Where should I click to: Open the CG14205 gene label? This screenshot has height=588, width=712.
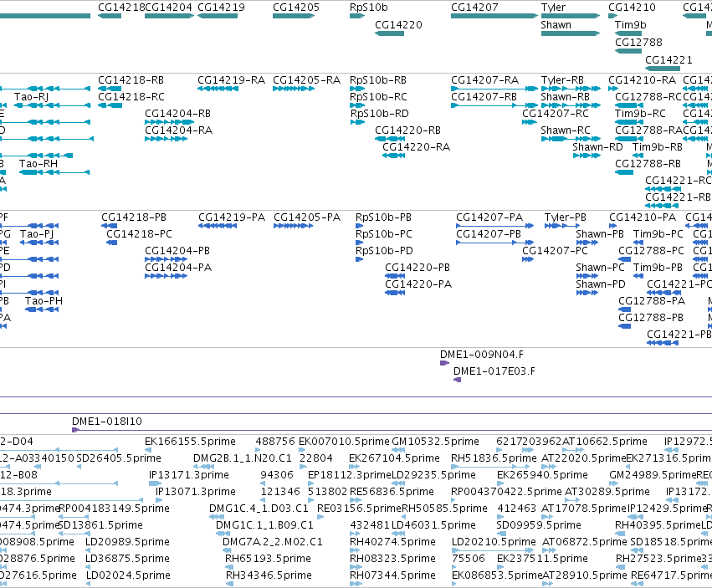click(296, 8)
